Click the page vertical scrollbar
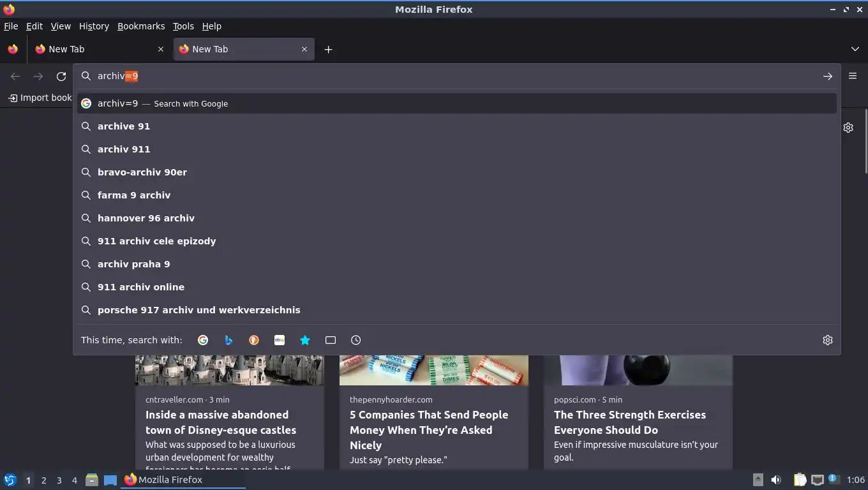This screenshot has width=868, height=490. [x=865, y=141]
